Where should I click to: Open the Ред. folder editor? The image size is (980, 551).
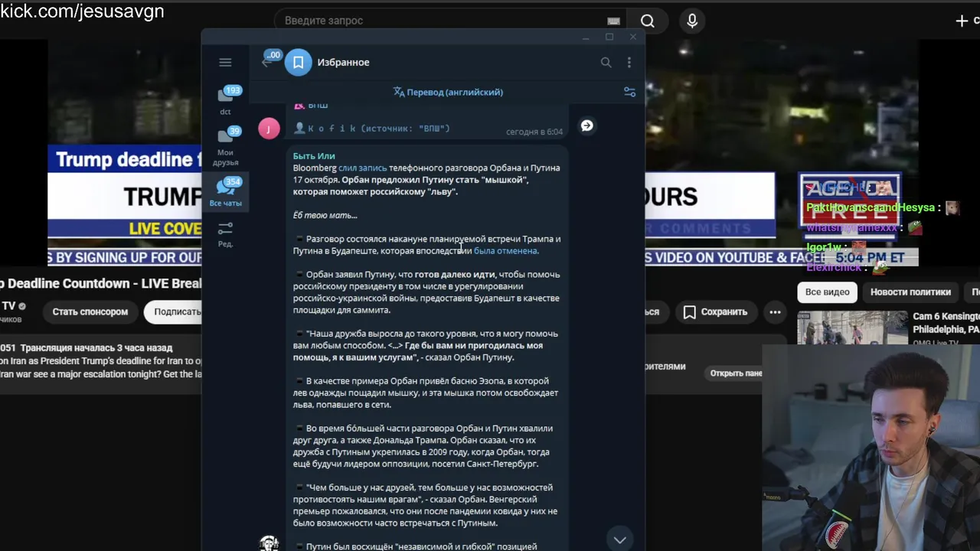[225, 235]
